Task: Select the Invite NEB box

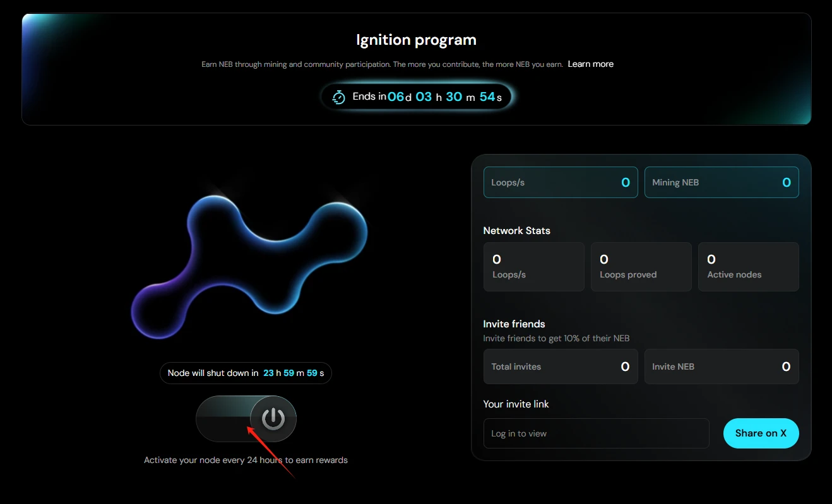Action: point(721,366)
